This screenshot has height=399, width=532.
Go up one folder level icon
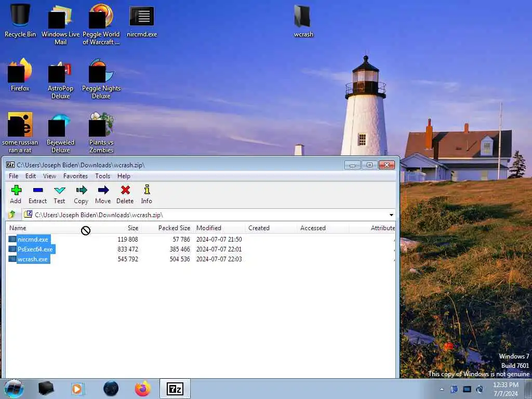coord(12,215)
